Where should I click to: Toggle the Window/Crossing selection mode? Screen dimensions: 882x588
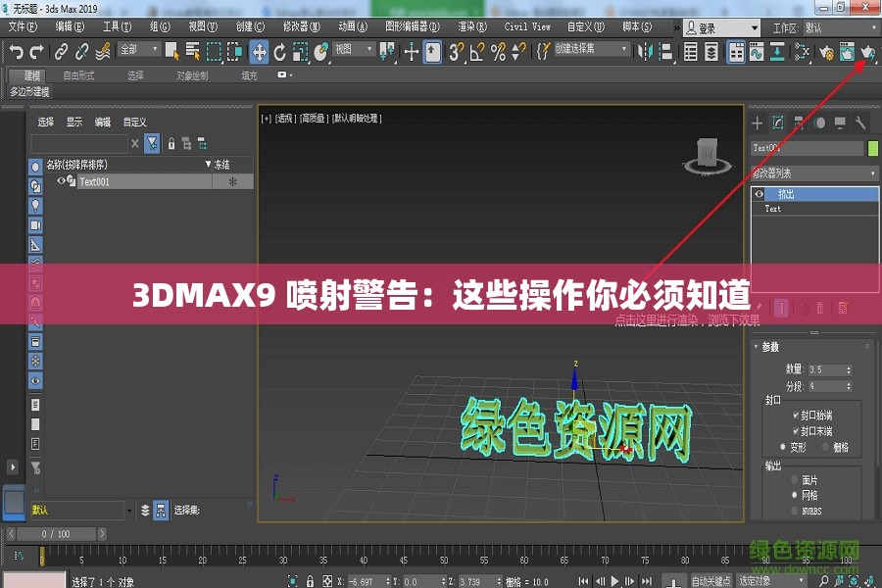[x=234, y=52]
